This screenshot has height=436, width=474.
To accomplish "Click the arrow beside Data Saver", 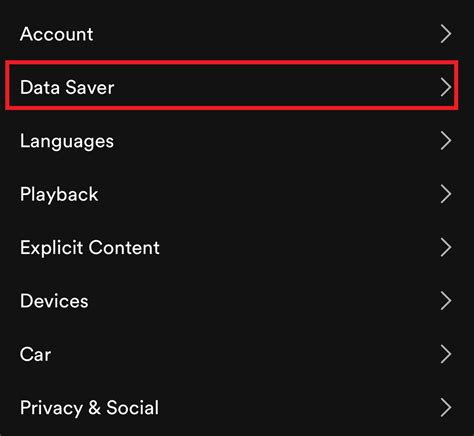I will tap(446, 87).
